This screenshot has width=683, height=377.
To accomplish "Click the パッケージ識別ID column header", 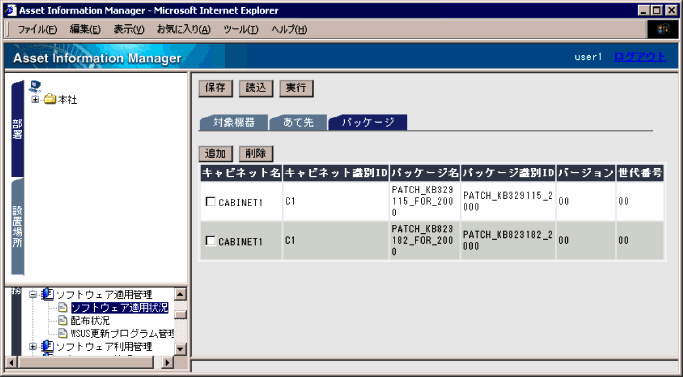I will [508, 173].
